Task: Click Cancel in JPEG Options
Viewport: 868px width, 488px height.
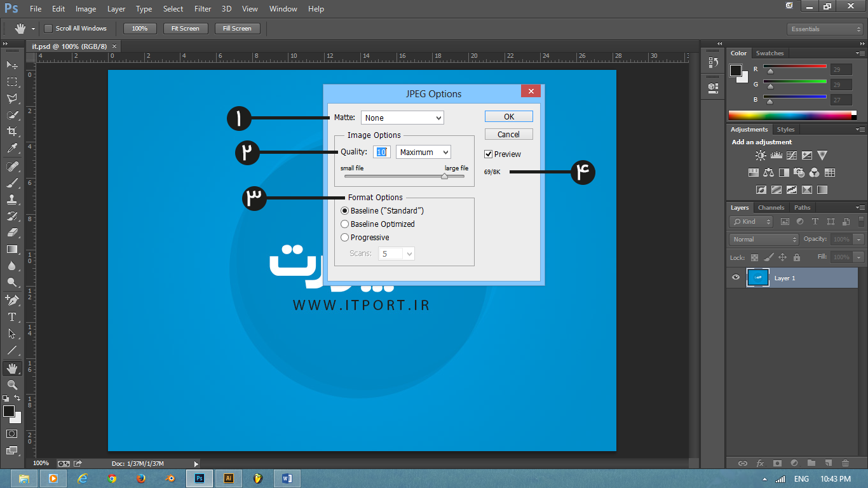Action: (x=509, y=134)
